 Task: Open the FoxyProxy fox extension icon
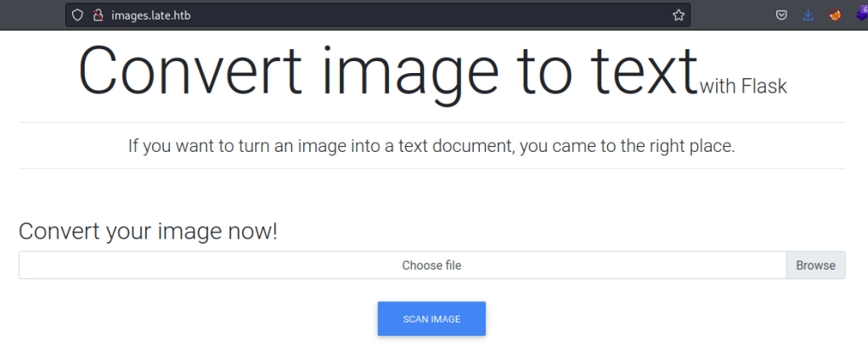[835, 15]
